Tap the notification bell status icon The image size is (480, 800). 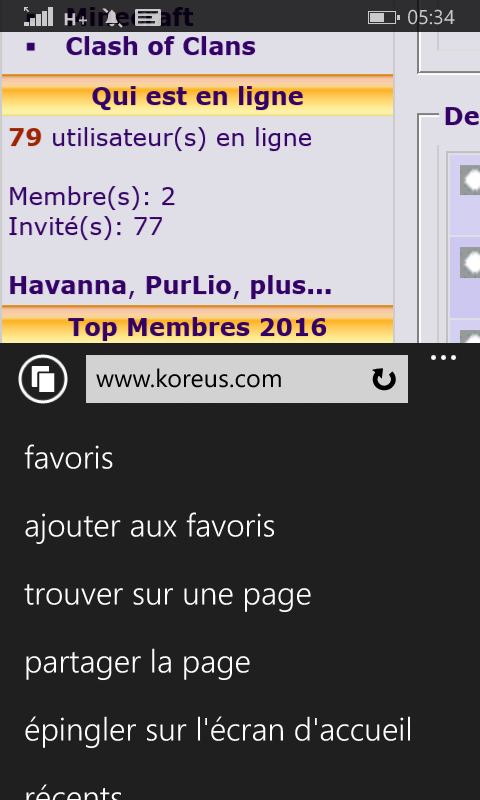[x=112, y=18]
